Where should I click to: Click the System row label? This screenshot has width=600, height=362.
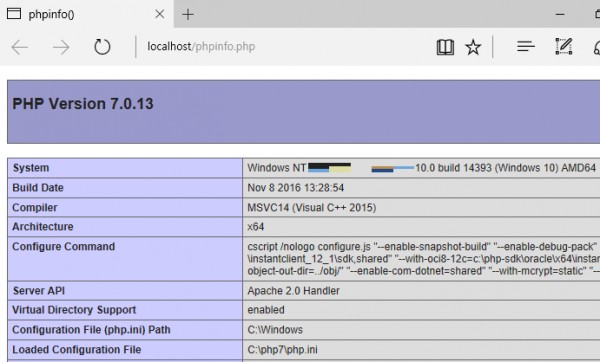coord(31,168)
